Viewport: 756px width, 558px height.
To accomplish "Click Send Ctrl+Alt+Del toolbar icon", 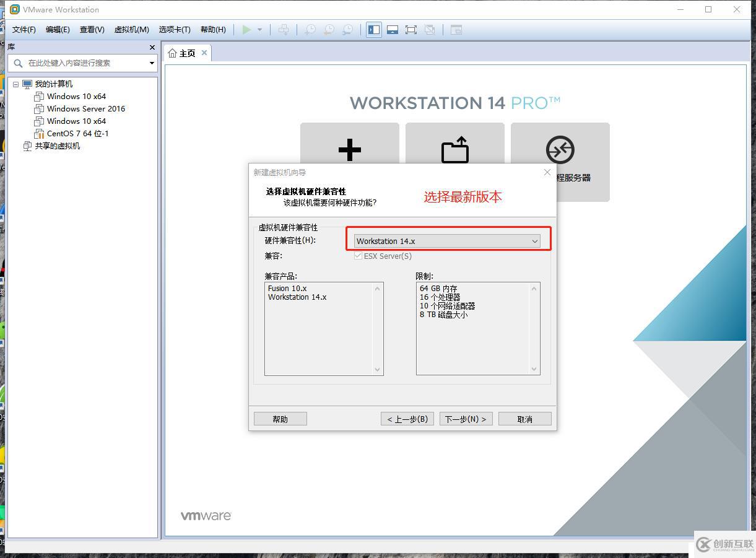I will (x=284, y=30).
